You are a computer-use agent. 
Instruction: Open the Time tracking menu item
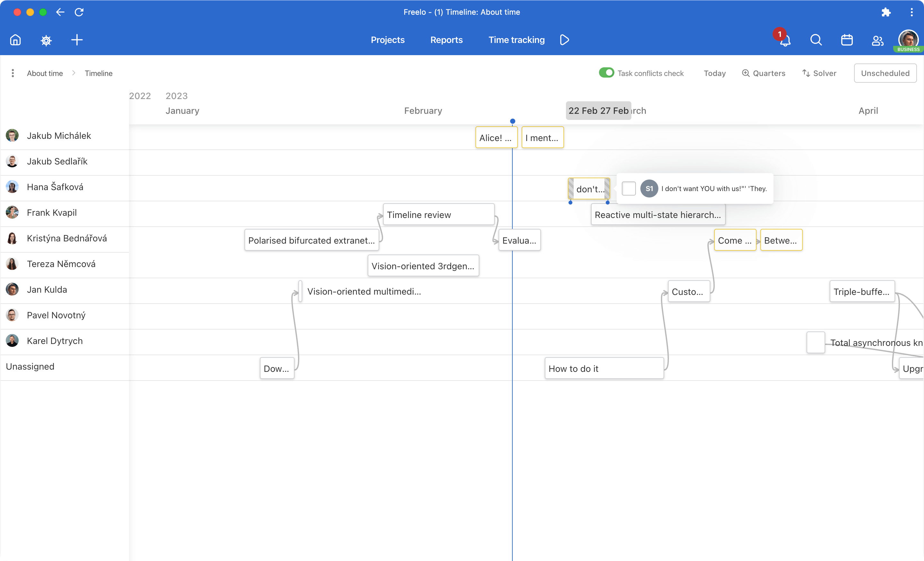point(516,40)
